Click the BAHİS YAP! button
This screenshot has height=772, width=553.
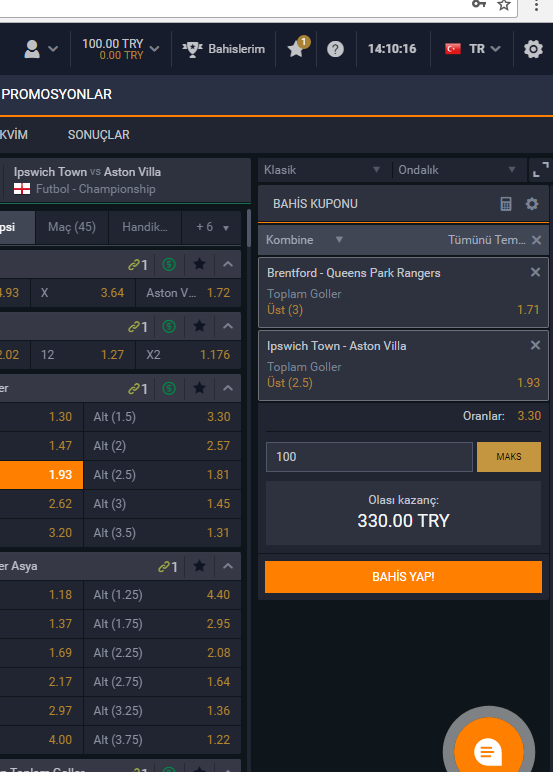click(x=403, y=577)
